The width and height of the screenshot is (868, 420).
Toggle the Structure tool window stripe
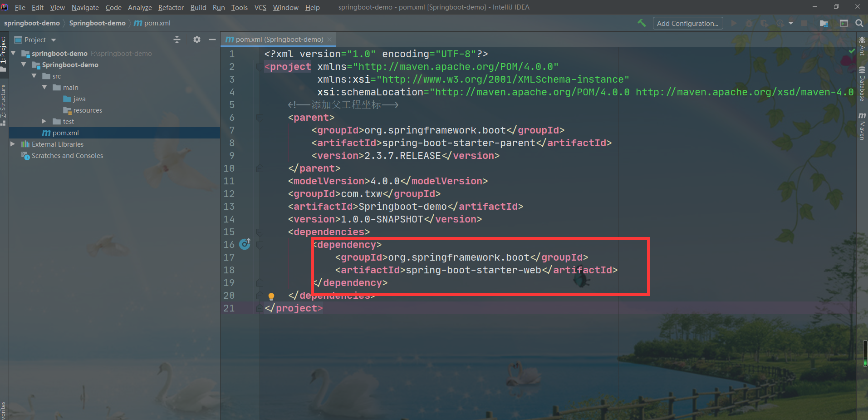(4, 104)
